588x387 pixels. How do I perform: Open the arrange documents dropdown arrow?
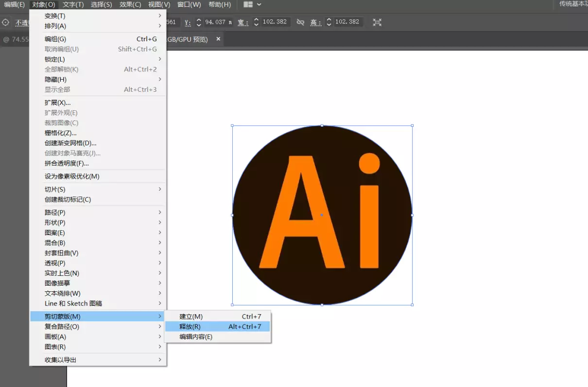[259, 4]
